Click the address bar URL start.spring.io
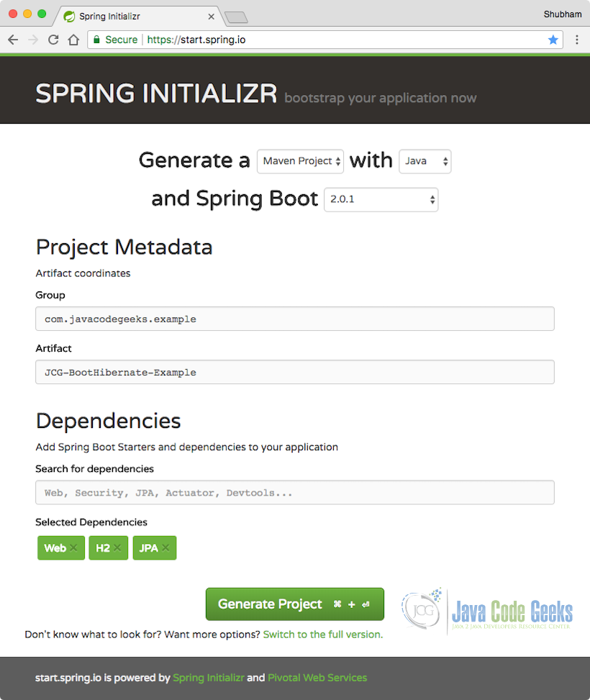Image resolution: width=590 pixels, height=700 pixels. [196, 40]
